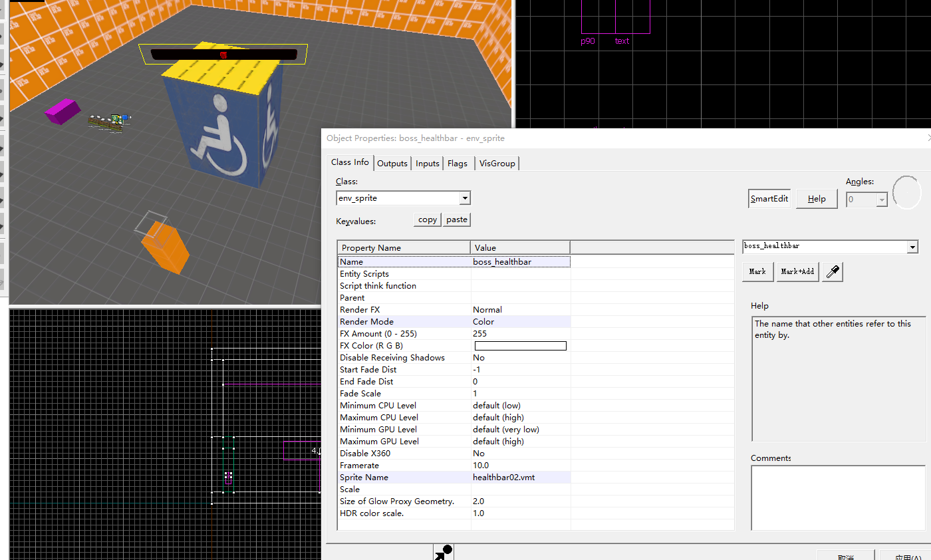
Task: Click the Value column header
Action: click(520, 247)
